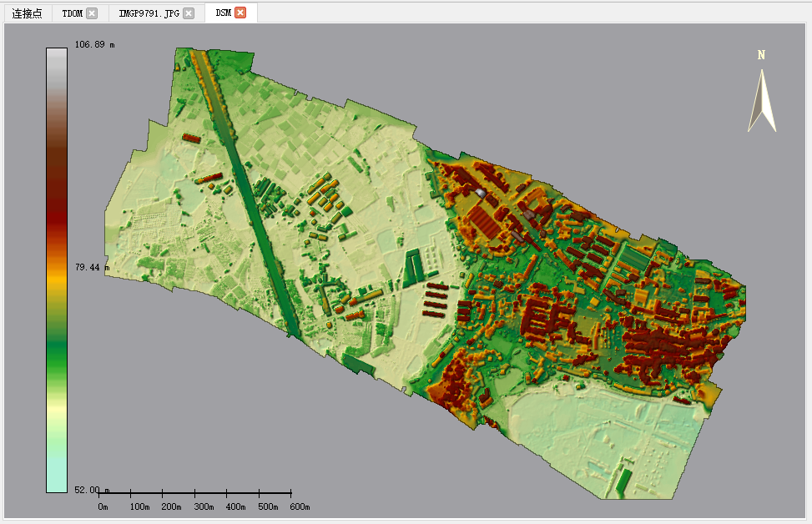Screen dimensions: 812x524
Task: Switch to the 连接点 tab
Action: point(27,13)
